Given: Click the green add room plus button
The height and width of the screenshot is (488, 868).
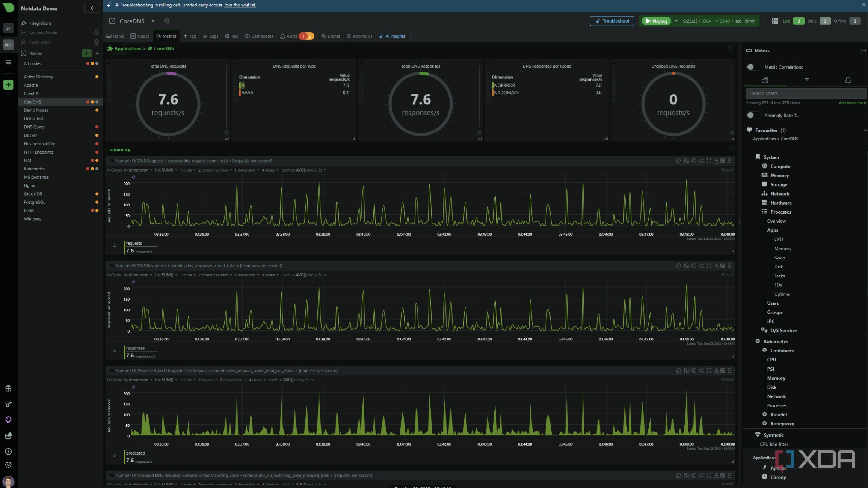Looking at the screenshot, I should pos(86,53).
